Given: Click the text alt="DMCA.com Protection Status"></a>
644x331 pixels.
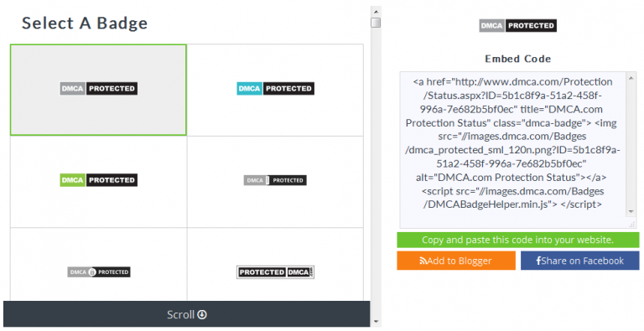Looking at the screenshot, I should (x=511, y=178).
